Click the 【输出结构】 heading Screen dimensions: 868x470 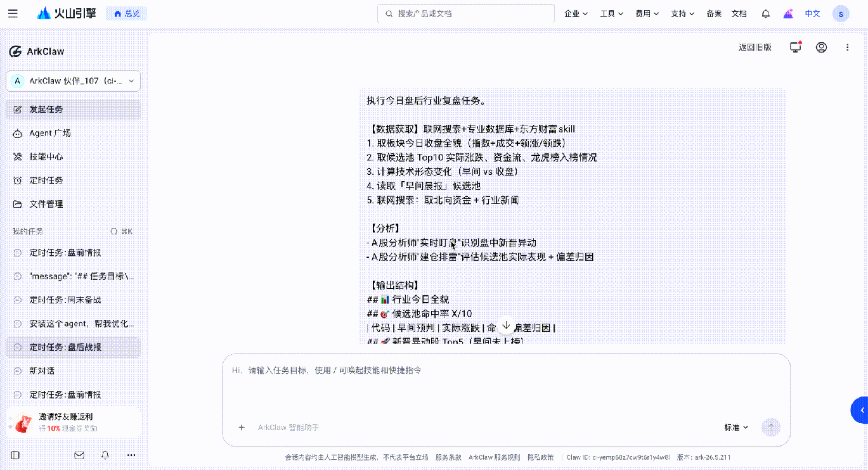pyautogui.click(x=392, y=285)
